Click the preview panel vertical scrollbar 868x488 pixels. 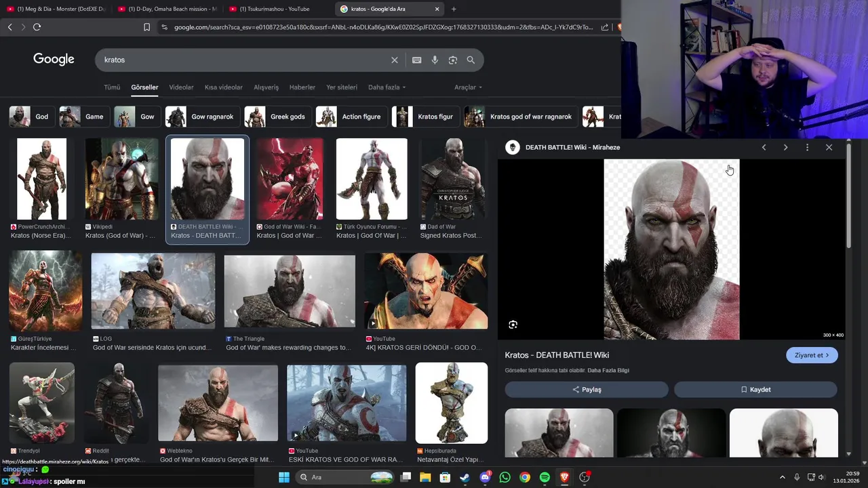pos(849,197)
